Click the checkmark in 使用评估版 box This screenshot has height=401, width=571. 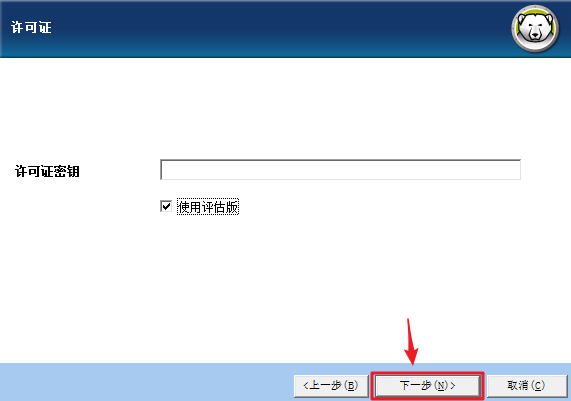coord(166,207)
